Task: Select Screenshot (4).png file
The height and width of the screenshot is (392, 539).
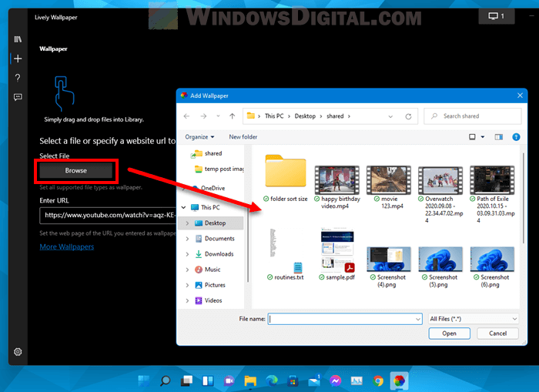Action: tap(389, 267)
